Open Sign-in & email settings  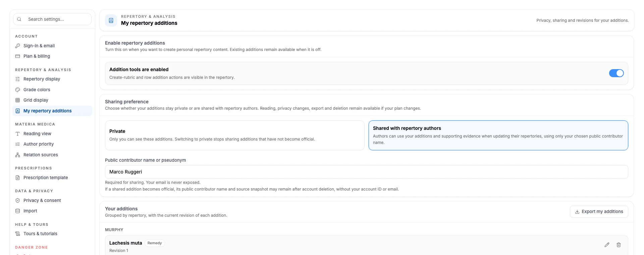[x=52, y=46]
